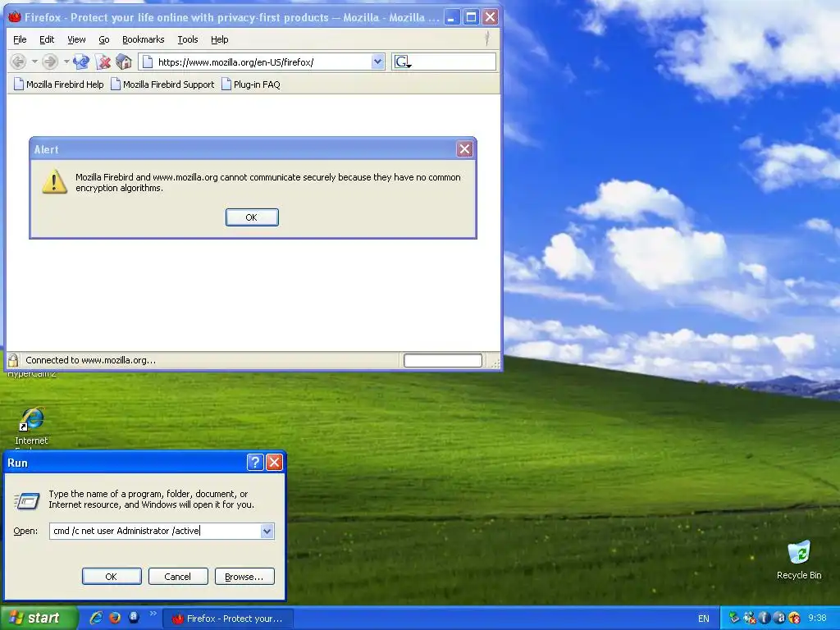This screenshot has height=630, width=840.
Task: Open the Bookmarks menu
Action: click(x=143, y=39)
